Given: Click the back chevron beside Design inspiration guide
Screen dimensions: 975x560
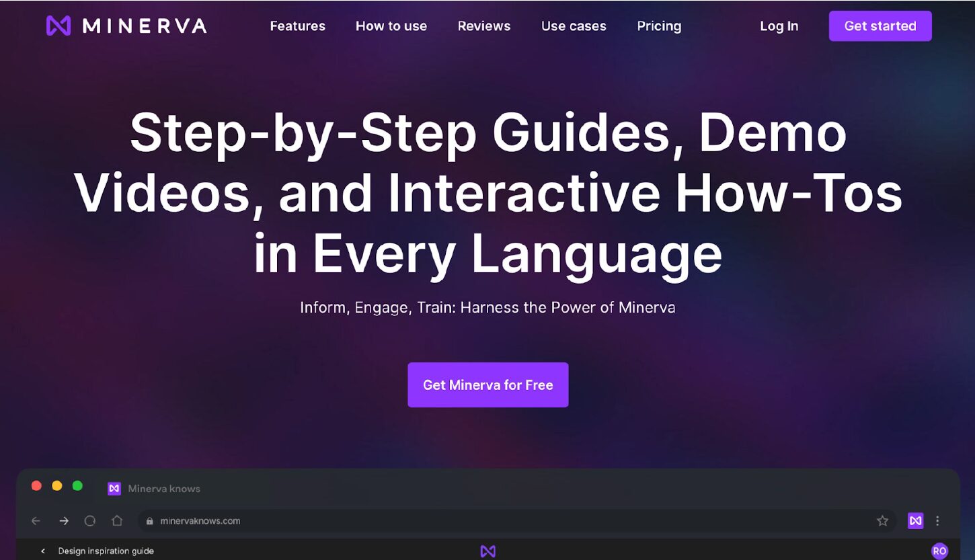Looking at the screenshot, I should tap(43, 551).
